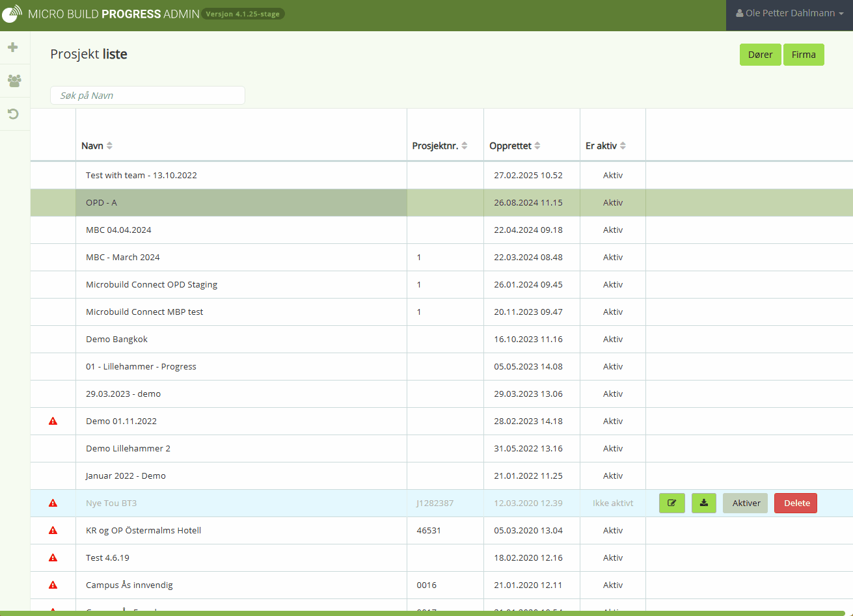Click the date 22.04.2024 09.18
The width and height of the screenshot is (853, 616).
[x=528, y=230]
